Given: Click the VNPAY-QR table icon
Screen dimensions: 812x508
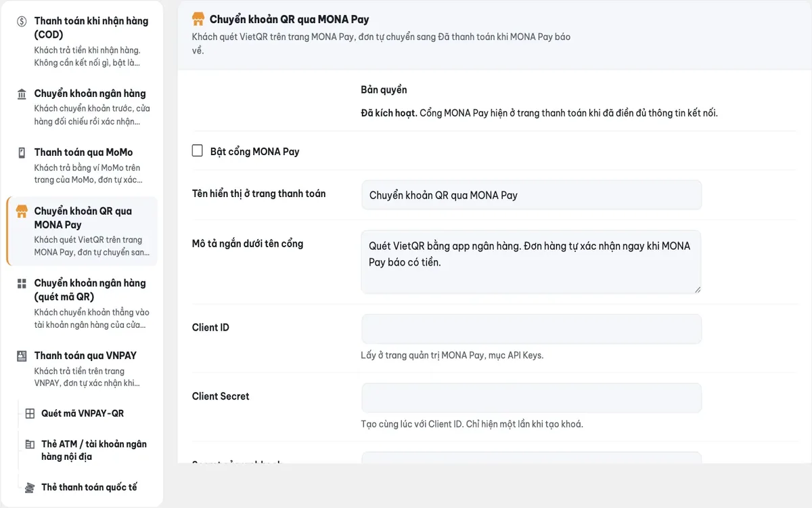Looking at the screenshot, I should 30,413.
